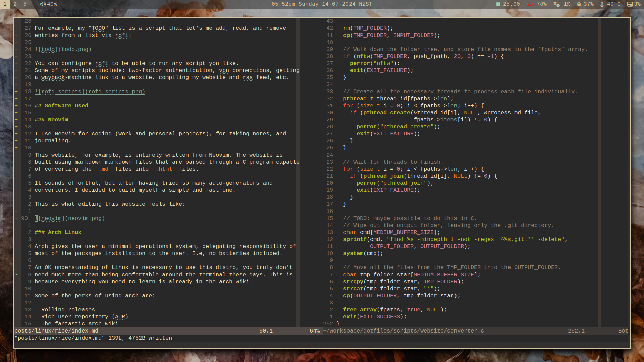Switch to workspace 5
Viewport: 644px width, 362px height.
[x=25, y=4]
